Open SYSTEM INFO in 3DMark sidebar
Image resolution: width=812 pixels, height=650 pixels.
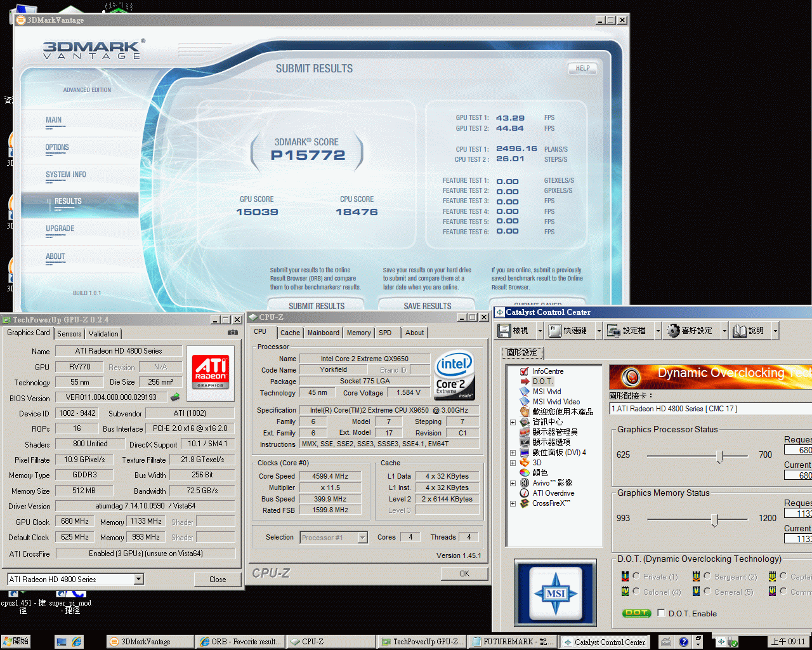[66, 175]
